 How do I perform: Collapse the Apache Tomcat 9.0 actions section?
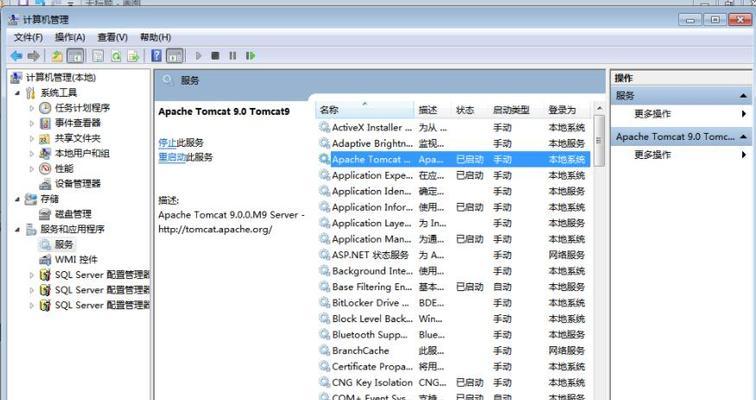click(743, 137)
